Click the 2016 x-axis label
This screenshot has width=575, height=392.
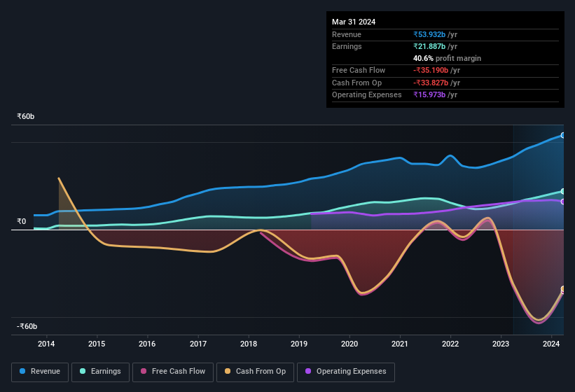coord(147,344)
